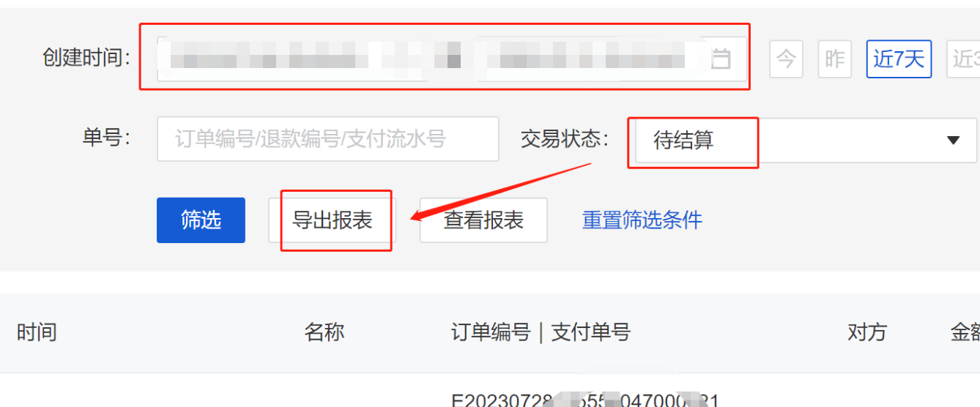Click the 对方 column header
This screenshot has width=980, height=407.
(x=867, y=332)
